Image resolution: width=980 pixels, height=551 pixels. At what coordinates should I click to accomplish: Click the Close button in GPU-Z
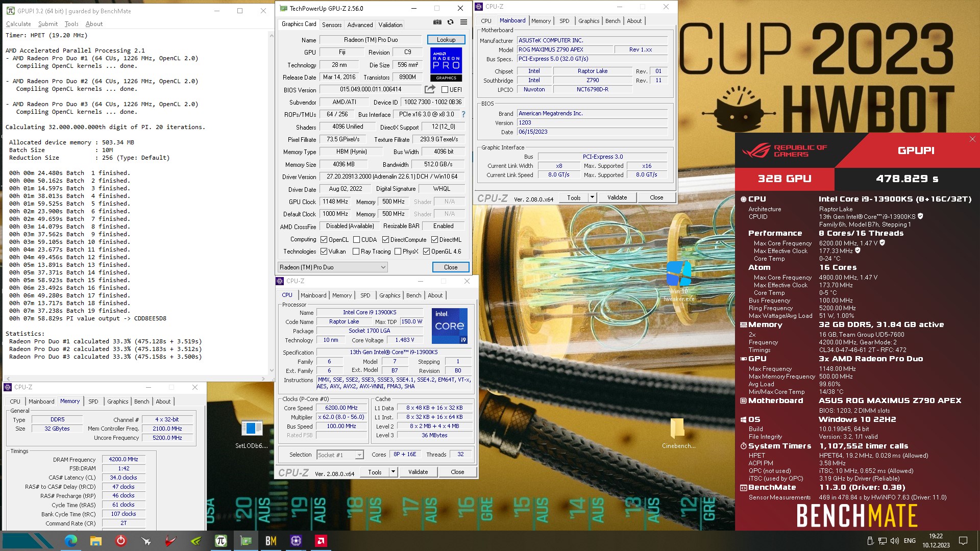(x=451, y=267)
